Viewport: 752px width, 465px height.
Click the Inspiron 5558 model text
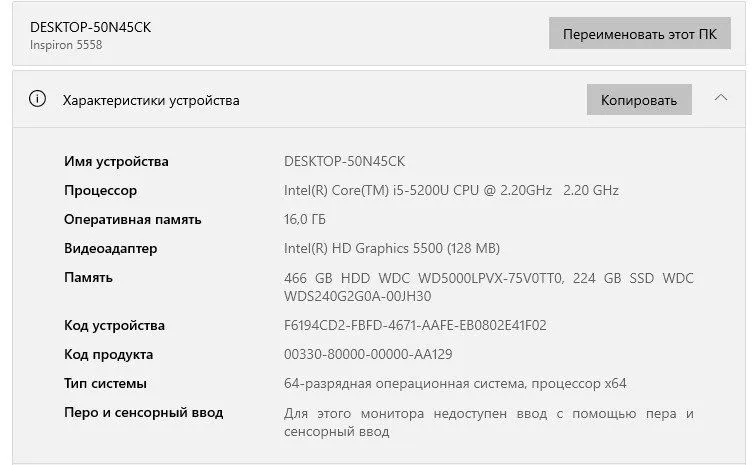point(66,45)
